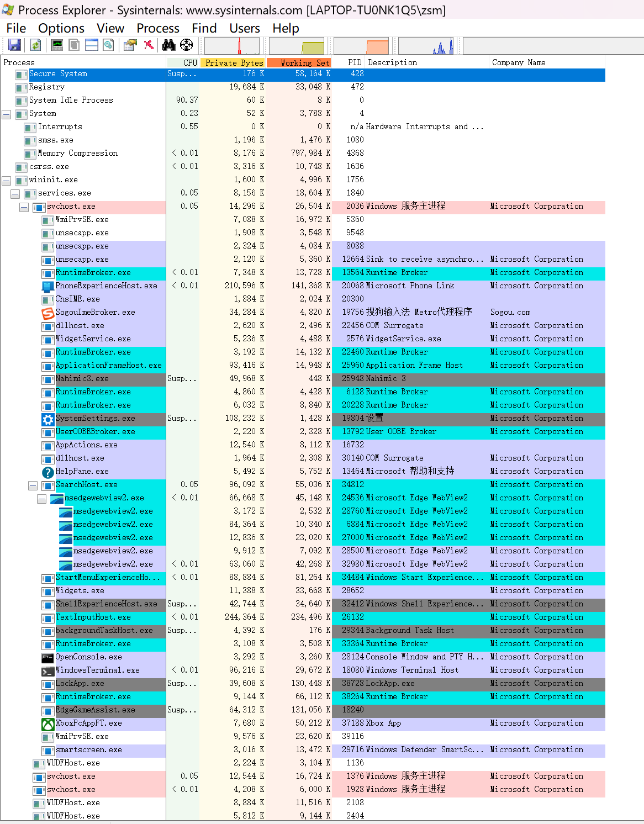Click the SogouImeBroker.exe orange S icon
This screenshot has height=824, width=644.
pos(48,313)
